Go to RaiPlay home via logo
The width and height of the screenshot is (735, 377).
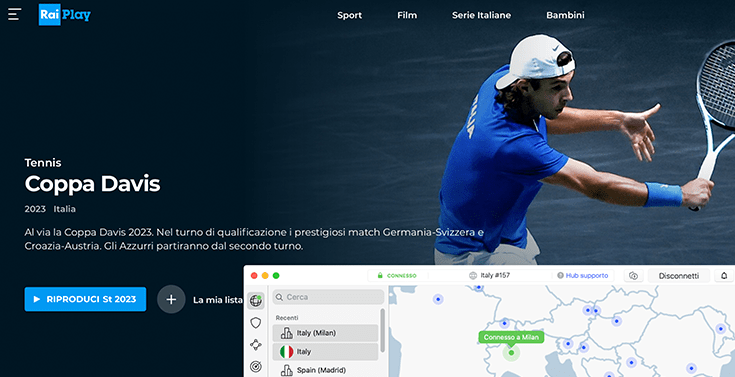coord(65,15)
